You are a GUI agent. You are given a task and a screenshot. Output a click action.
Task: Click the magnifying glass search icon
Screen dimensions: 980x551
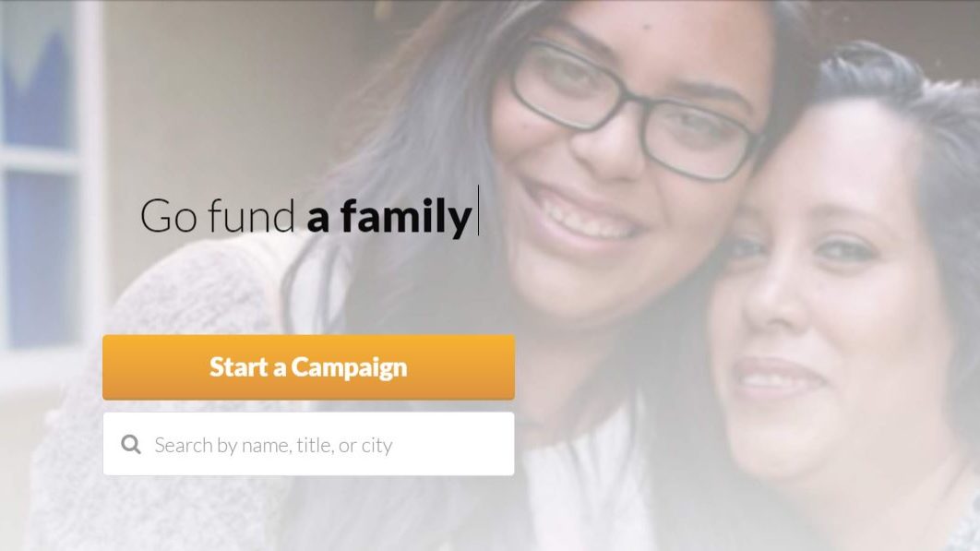coord(131,444)
